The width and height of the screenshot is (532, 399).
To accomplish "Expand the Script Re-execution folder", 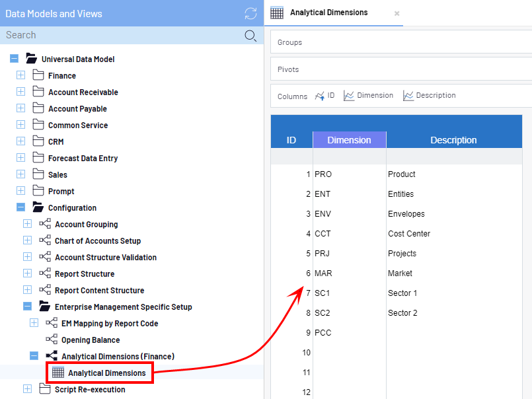I will [x=27, y=390].
